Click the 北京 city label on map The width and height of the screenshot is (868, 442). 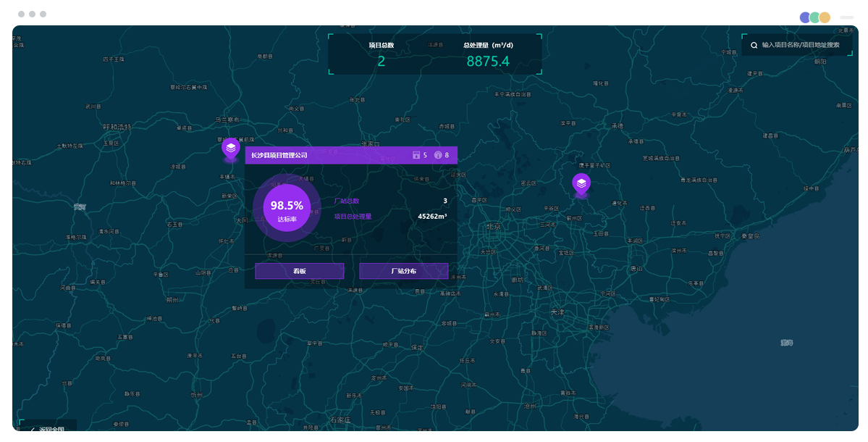pos(494,226)
